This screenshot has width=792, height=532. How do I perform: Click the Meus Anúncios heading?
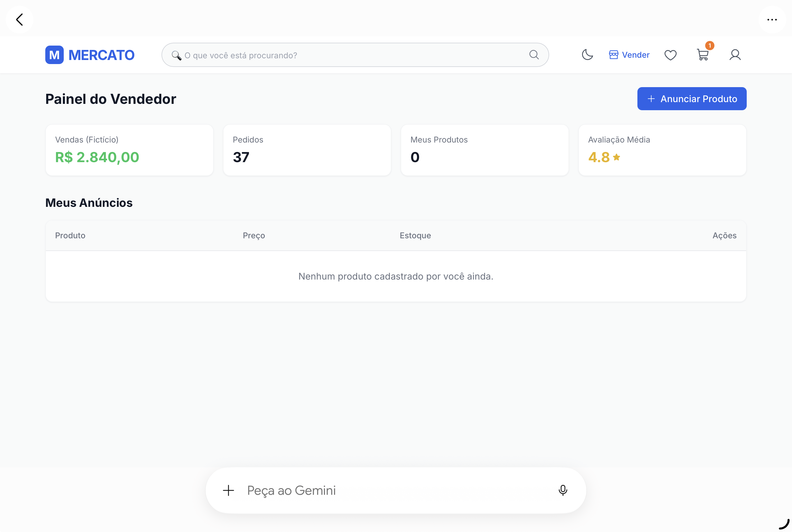(x=89, y=203)
